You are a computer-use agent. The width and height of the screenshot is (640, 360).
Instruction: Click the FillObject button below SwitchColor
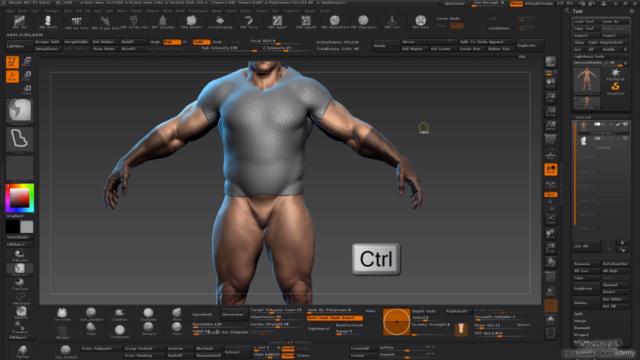[19, 244]
